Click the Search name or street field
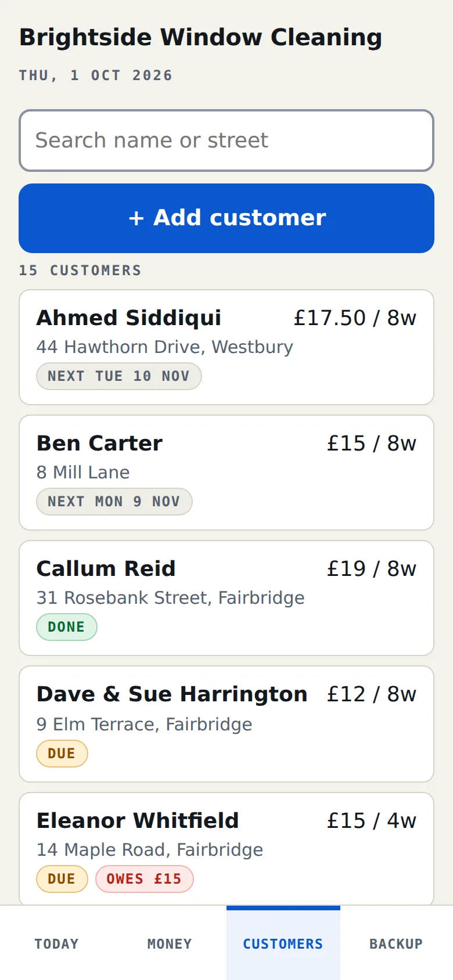This screenshot has height=980, width=453. tap(227, 140)
